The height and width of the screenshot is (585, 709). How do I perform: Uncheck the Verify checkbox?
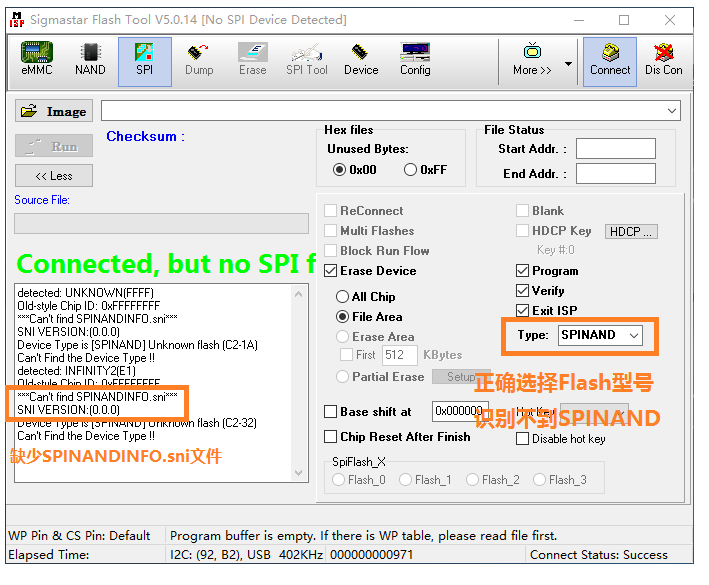coord(522,290)
